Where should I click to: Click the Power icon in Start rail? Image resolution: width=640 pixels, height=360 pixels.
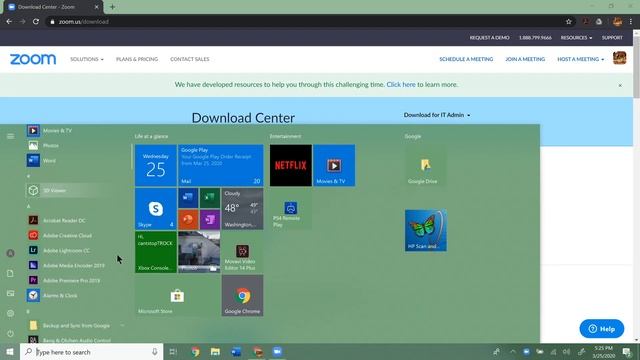coord(11,333)
